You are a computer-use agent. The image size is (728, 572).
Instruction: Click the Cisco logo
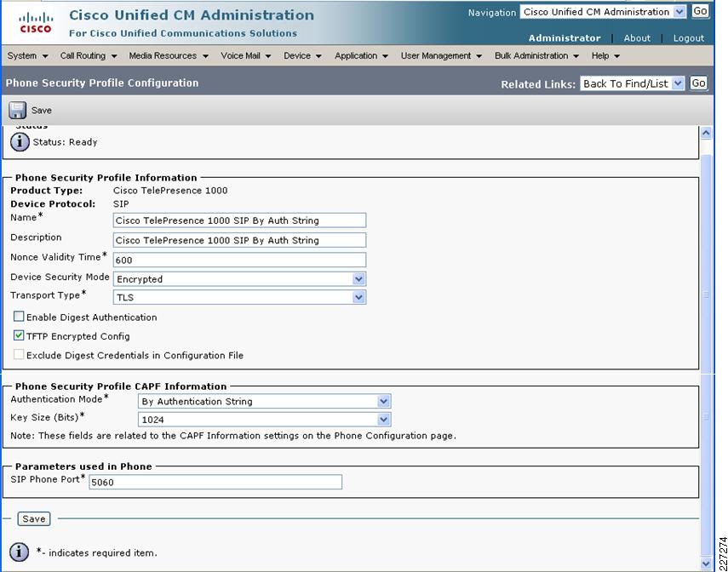click(36, 23)
